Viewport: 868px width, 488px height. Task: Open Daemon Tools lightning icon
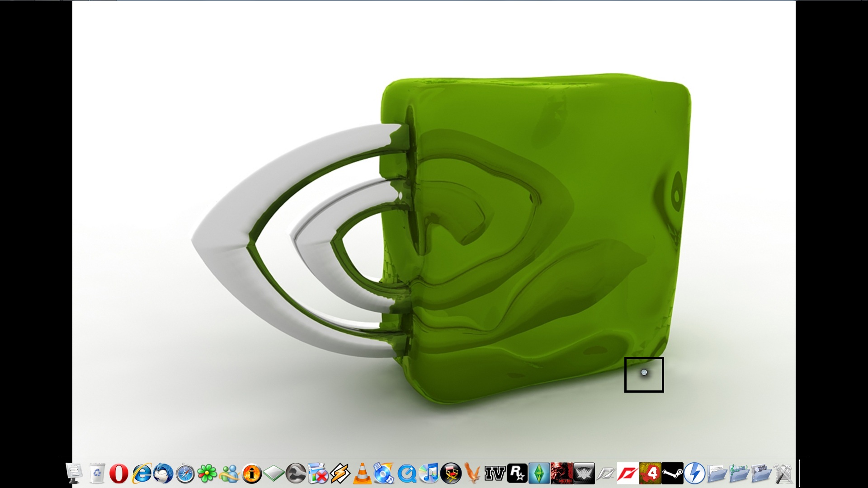[694, 473]
